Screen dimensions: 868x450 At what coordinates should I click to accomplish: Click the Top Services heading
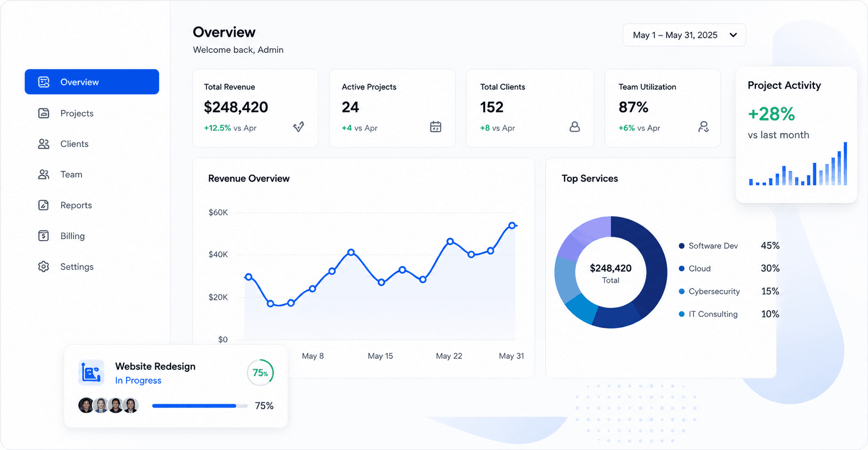coord(589,178)
